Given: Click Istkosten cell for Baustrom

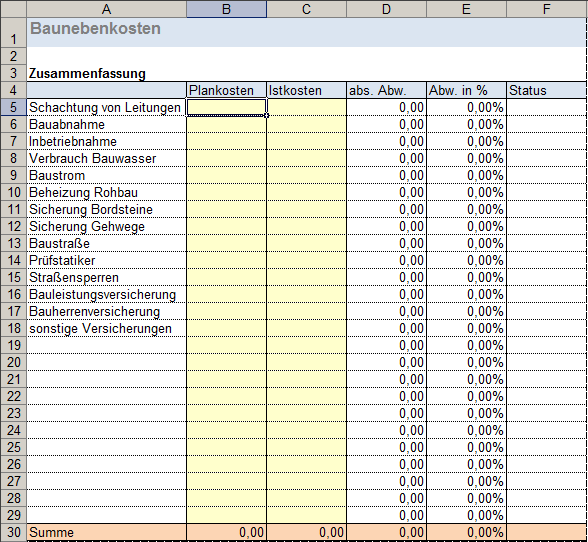Looking at the screenshot, I should tap(306, 176).
